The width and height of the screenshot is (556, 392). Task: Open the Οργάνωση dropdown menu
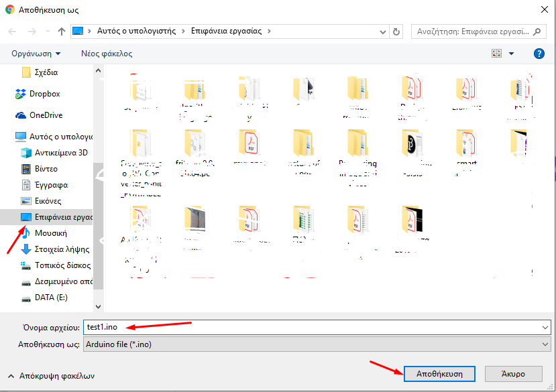coord(36,54)
